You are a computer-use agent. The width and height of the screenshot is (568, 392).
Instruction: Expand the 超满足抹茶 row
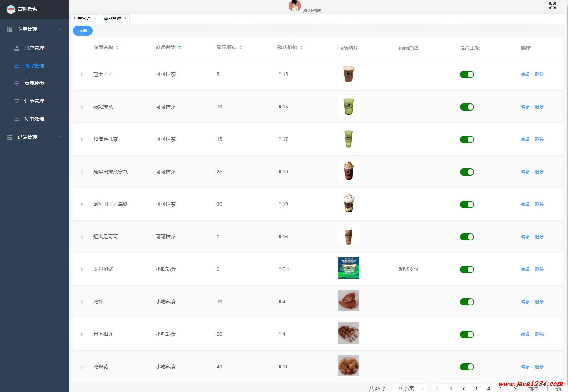point(82,139)
